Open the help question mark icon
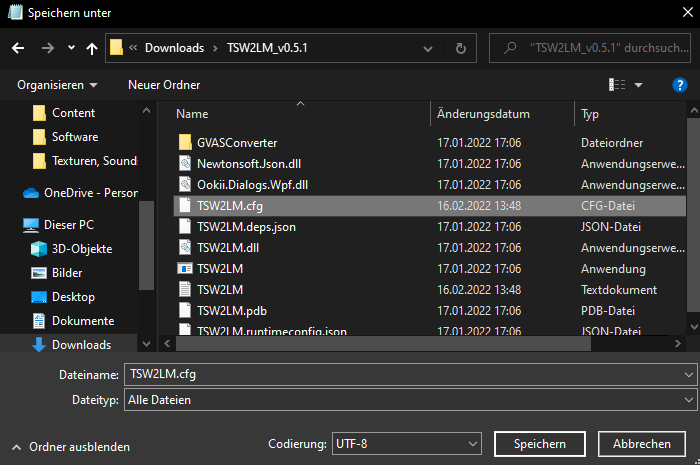This screenshot has width=700, height=465. 679,85
